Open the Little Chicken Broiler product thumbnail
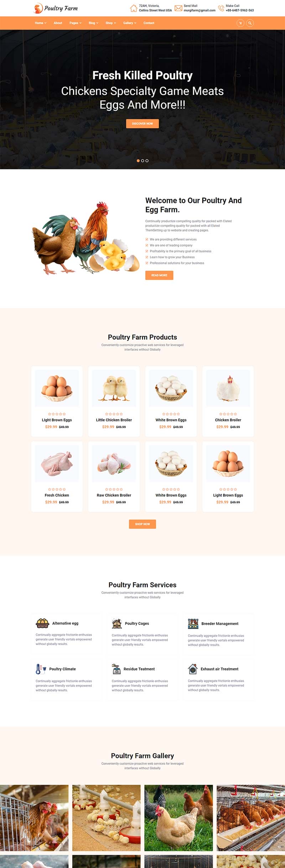The image size is (285, 868). pos(114,388)
